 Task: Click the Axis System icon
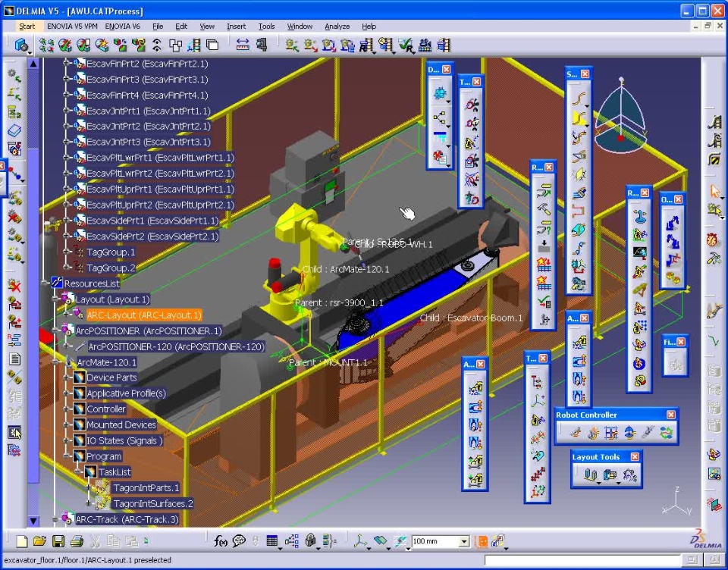[360, 540]
